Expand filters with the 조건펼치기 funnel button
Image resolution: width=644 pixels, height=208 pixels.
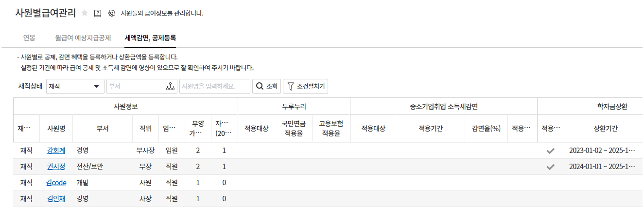point(305,86)
